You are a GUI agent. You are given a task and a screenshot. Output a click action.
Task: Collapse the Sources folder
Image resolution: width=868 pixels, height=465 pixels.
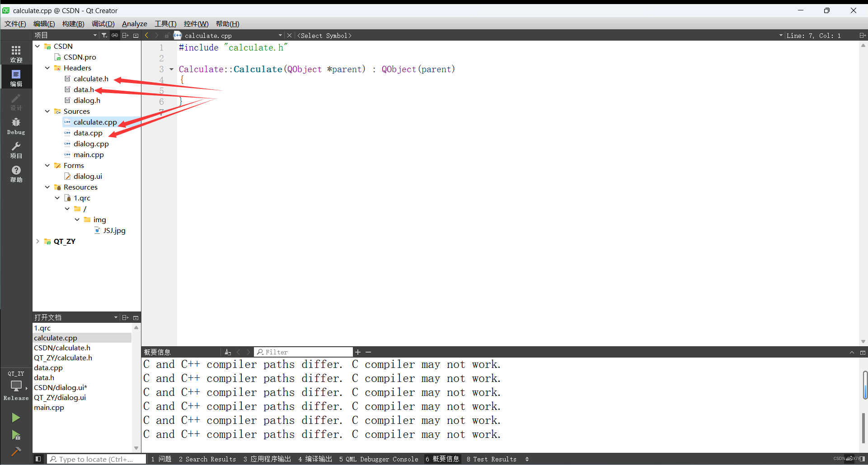click(x=47, y=111)
